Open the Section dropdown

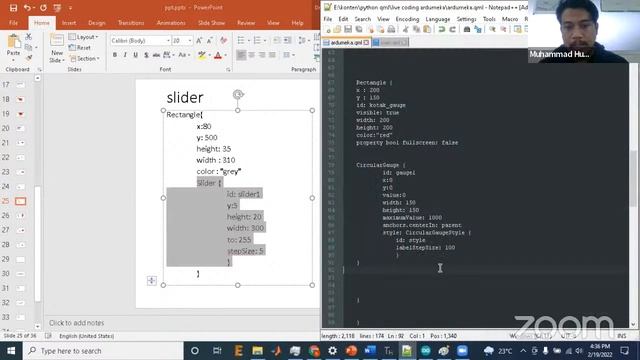click(84, 58)
